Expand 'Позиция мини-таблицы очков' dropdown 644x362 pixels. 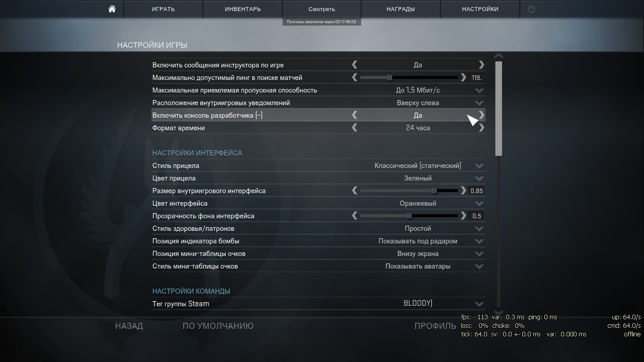[x=479, y=254]
